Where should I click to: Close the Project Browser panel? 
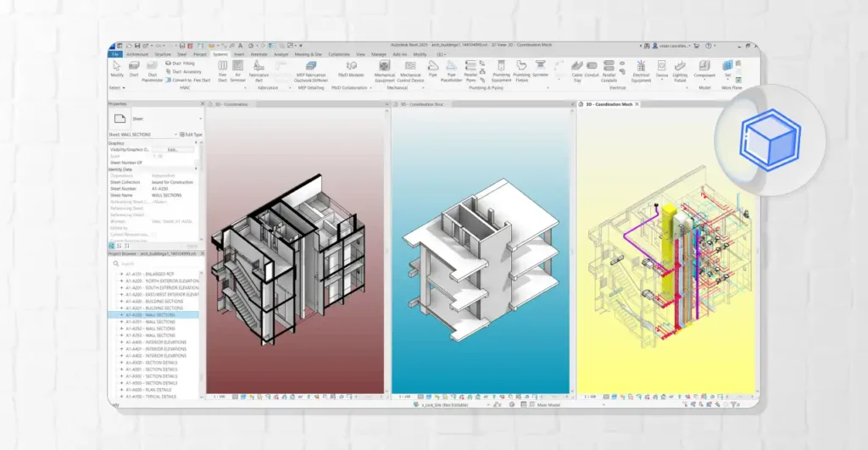coord(202,253)
